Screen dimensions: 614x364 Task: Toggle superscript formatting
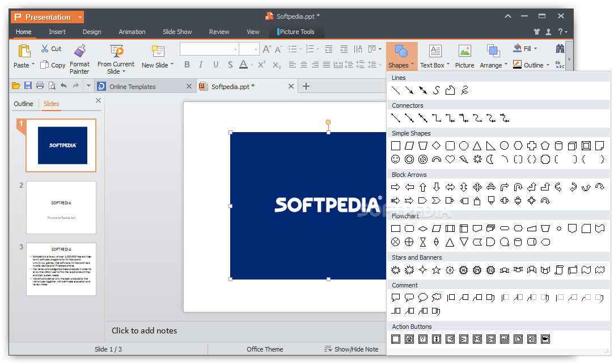[x=261, y=65]
